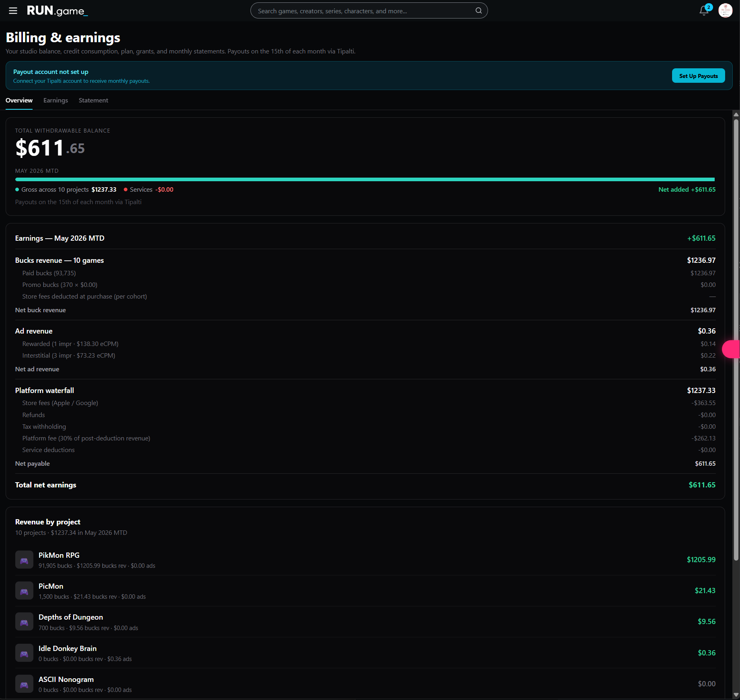Click the -$262.13 platform fee value
Viewport: 740px width, 700px height.
[703, 438]
